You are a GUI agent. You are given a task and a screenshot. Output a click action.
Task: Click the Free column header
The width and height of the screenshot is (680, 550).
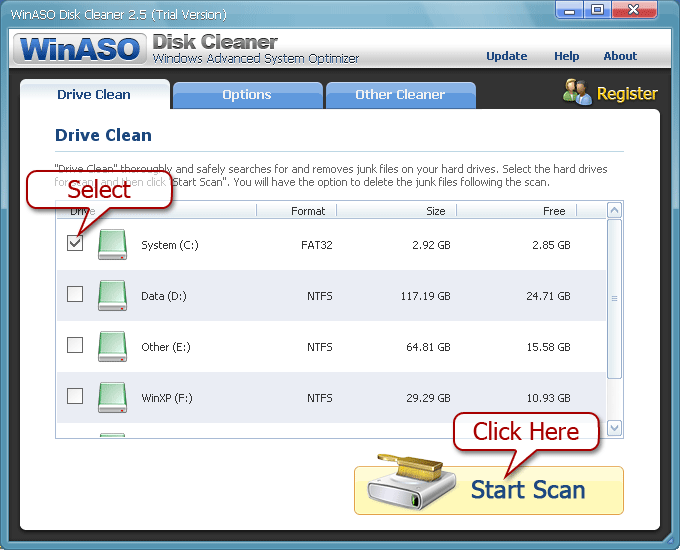(x=554, y=211)
